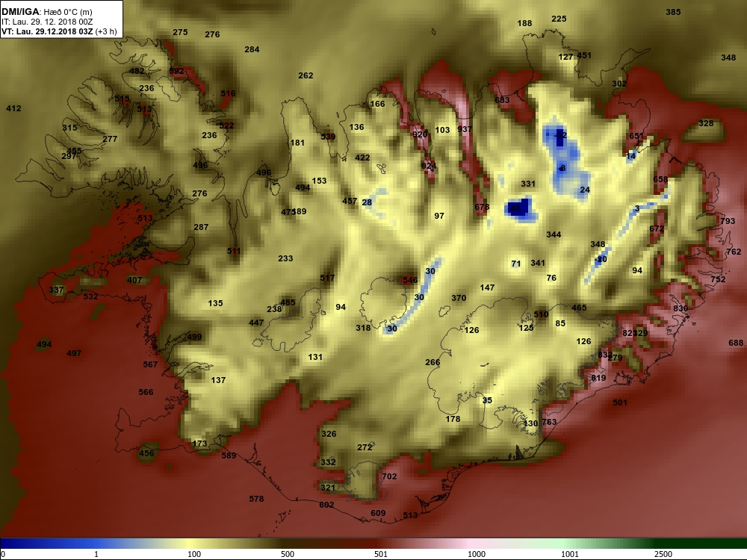Select the map value '166'
The width and height of the screenshot is (747, 560).
[x=377, y=103]
